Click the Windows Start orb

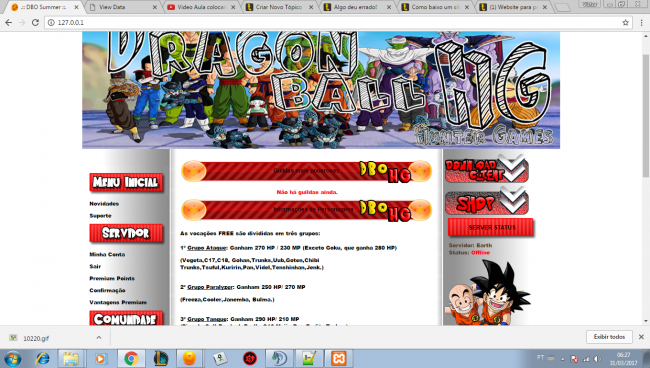[13, 358]
